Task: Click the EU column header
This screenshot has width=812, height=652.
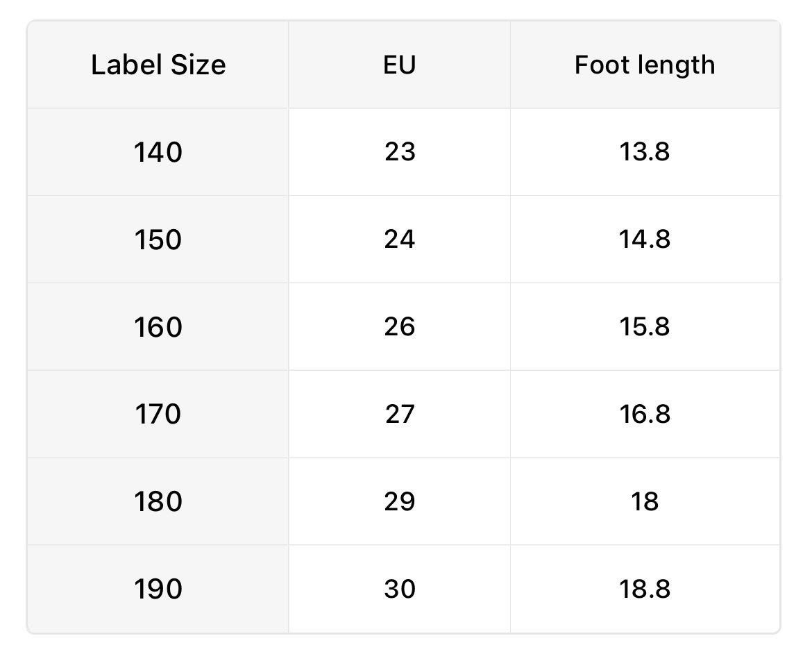Action: [x=399, y=65]
